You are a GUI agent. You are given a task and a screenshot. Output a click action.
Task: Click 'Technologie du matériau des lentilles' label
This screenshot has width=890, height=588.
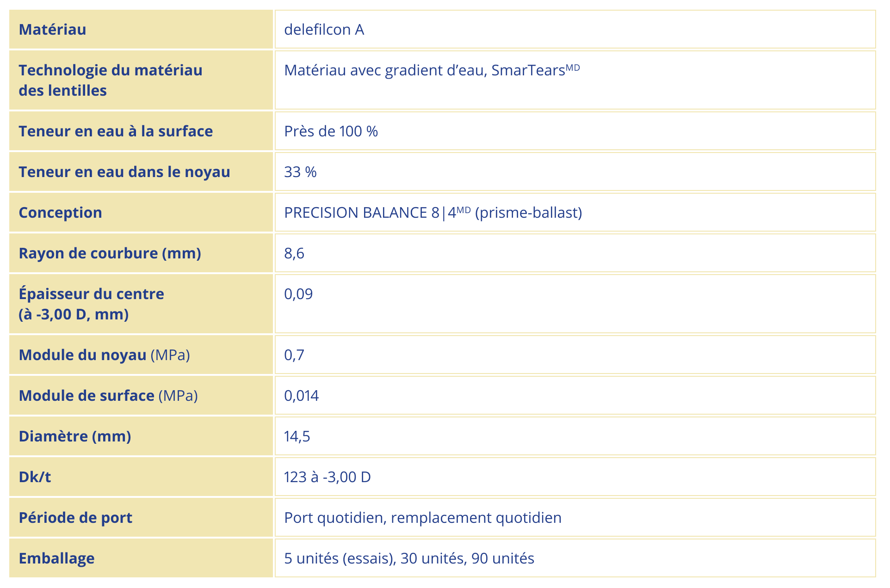coord(110,80)
